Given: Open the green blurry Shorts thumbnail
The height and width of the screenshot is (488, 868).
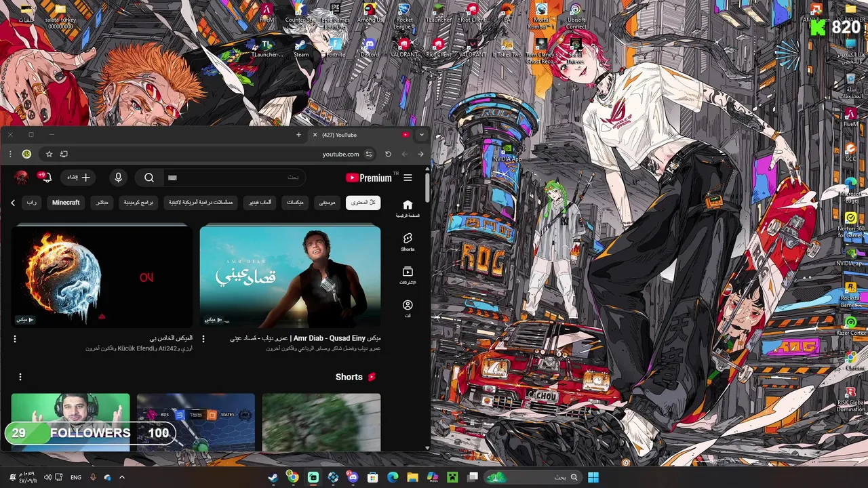Looking at the screenshot, I should coord(321,422).
